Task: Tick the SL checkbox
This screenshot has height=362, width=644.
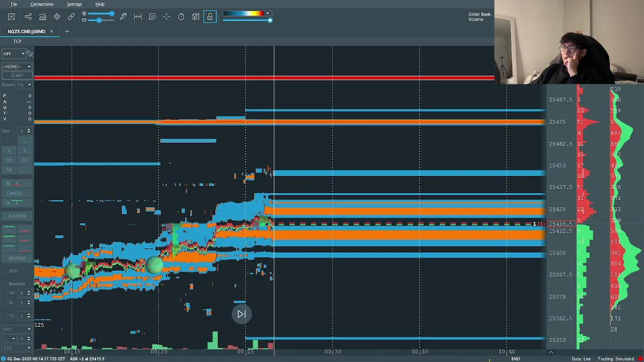Action: click(x=5, y=302)
